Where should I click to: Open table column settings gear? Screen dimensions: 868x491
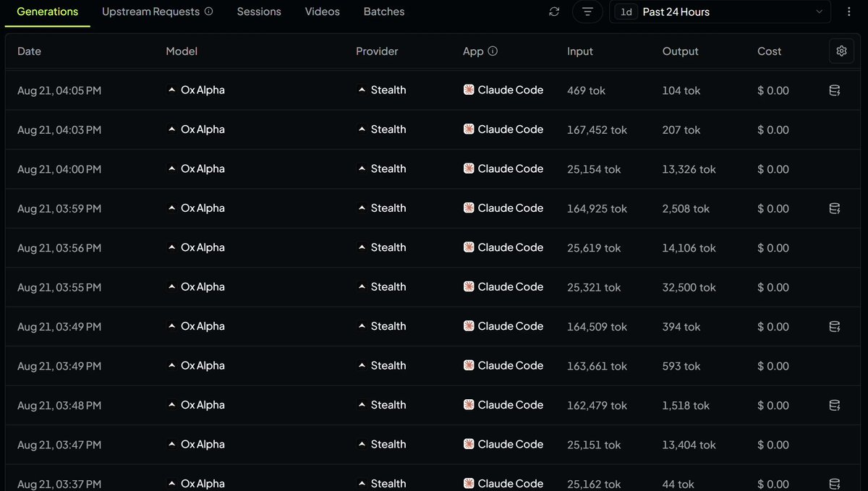pyautogui.click(x=841, y=51)
